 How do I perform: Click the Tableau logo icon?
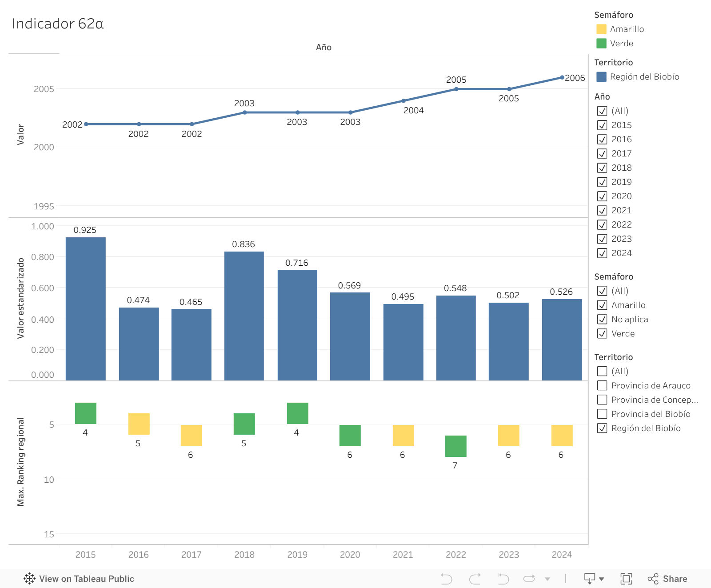[29, 579]
